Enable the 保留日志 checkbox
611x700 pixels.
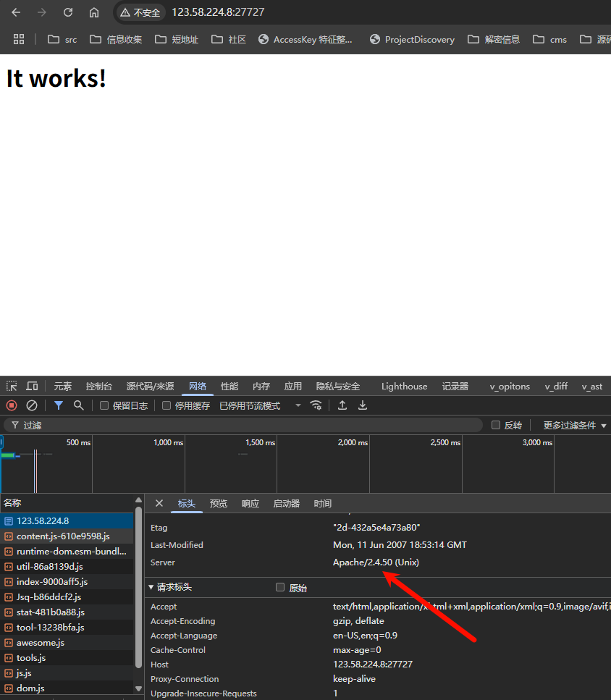[x=104, y=405]
